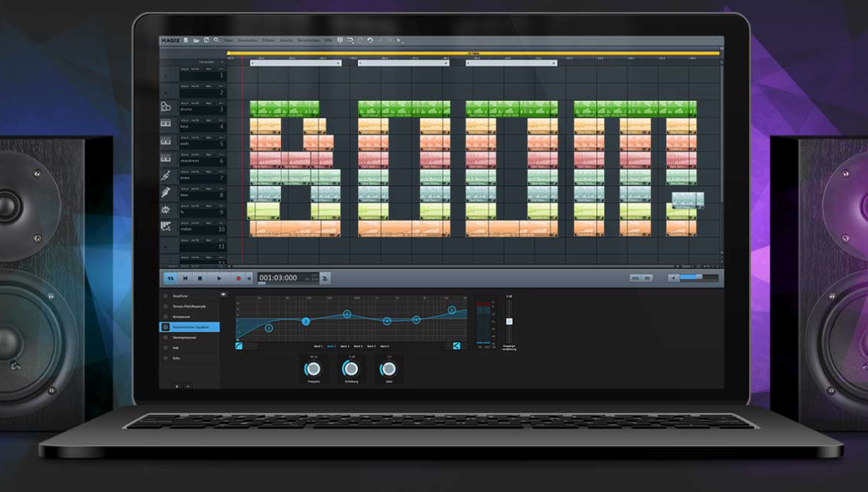Open the third song part marker dropdown arrow
868x492 pixels.
click(554, 63)
